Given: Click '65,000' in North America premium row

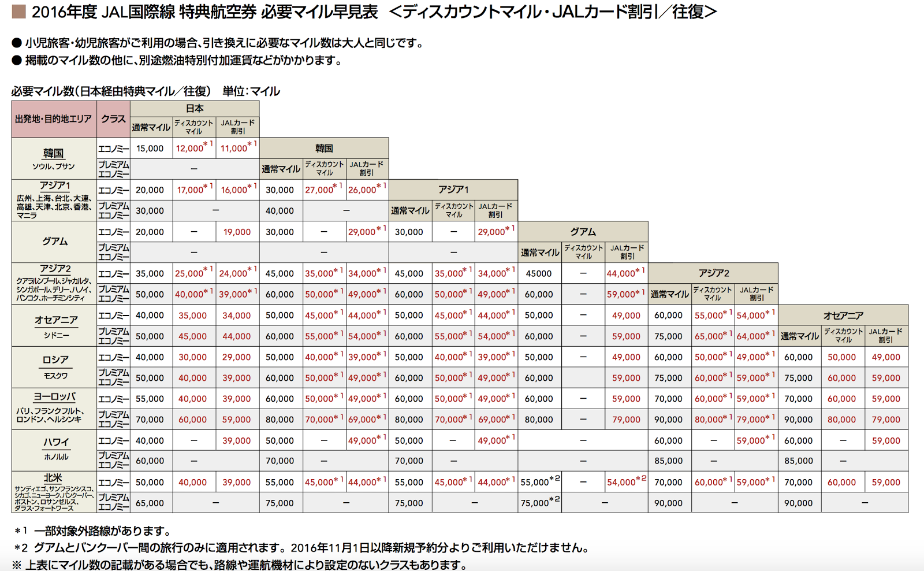Looking at the screenshot, I should pos(150,503).
